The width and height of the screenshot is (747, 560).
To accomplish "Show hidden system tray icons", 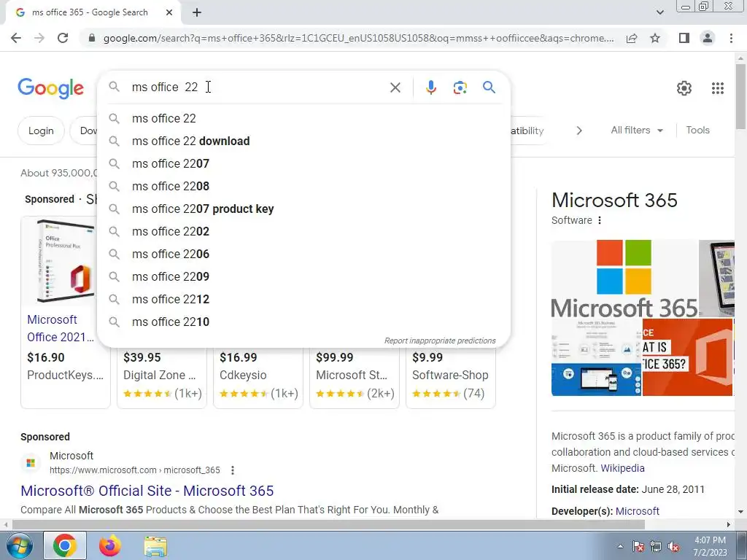I will pos(620,547).
